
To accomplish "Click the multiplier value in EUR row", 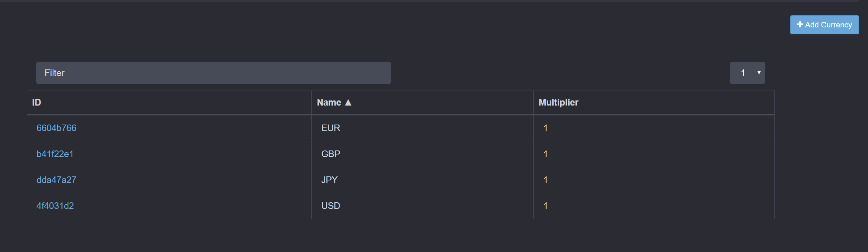I will (545, 128).
